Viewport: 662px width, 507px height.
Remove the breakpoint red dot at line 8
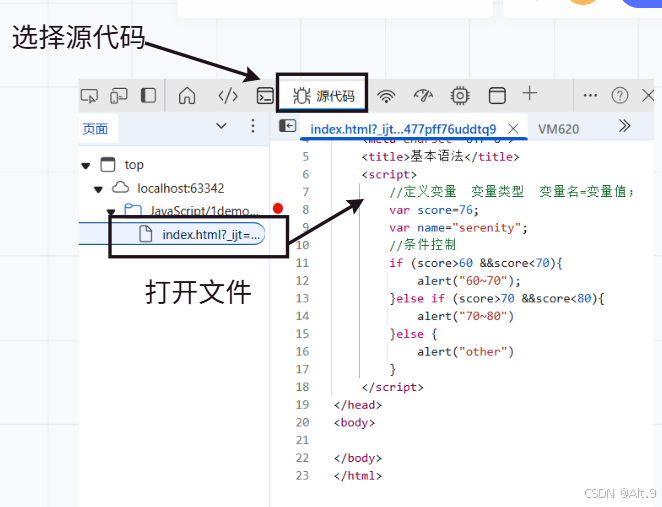278,209
